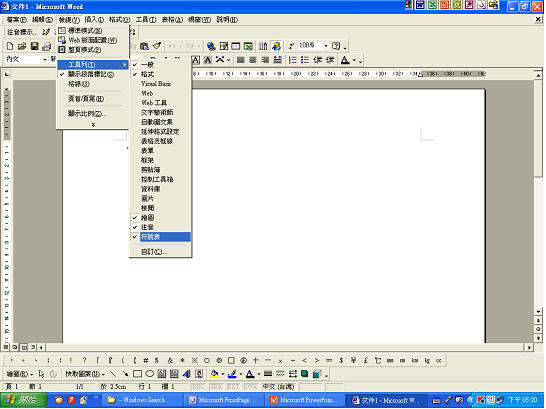This screenshot has height=409, width=546.
Task: Click the Insert WordArt icon
Action: (x=186, y=374)
